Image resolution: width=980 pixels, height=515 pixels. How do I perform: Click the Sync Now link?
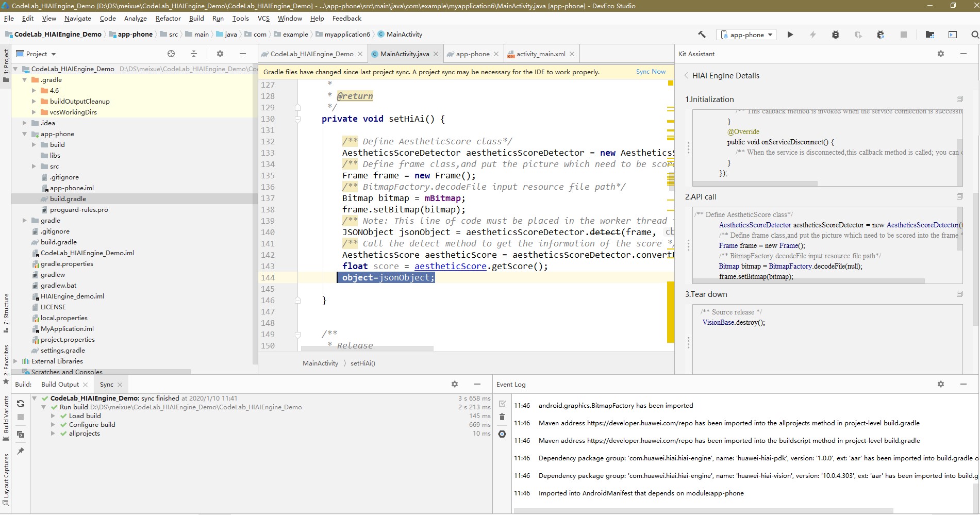(x=651, y=72)
